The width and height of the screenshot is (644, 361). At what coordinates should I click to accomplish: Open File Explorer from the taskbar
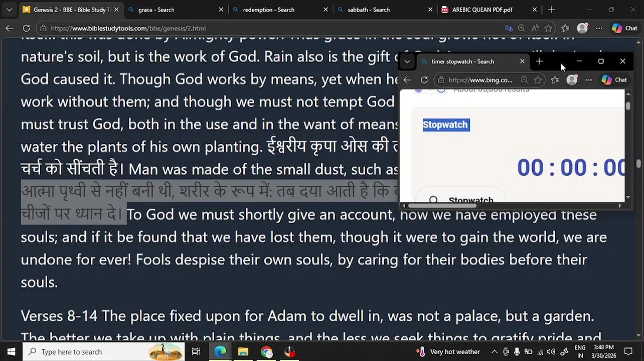point(243,351)
